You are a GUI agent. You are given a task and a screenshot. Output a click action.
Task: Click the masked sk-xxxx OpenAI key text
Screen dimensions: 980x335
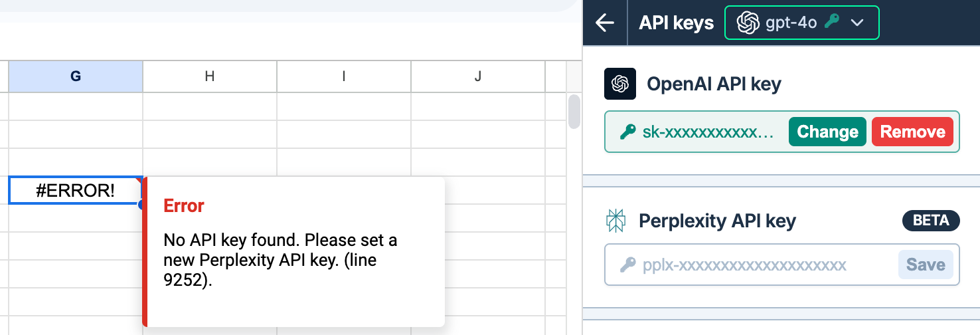(x=708, y=132)
